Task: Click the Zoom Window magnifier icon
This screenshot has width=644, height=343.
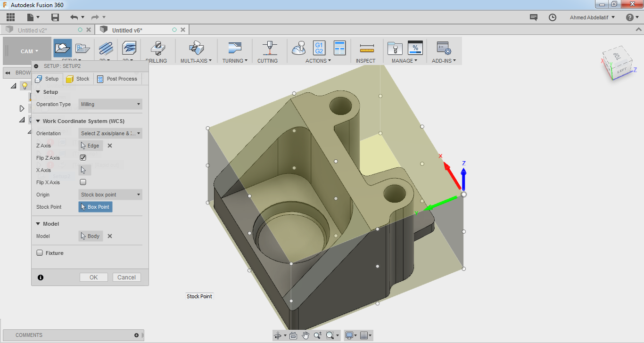Action: [x=330, y=335]
